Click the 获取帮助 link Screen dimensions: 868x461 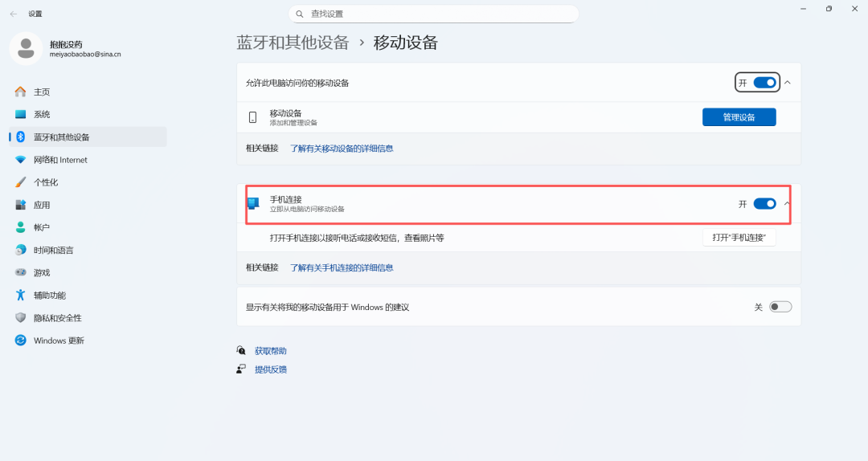click(271, 351)
